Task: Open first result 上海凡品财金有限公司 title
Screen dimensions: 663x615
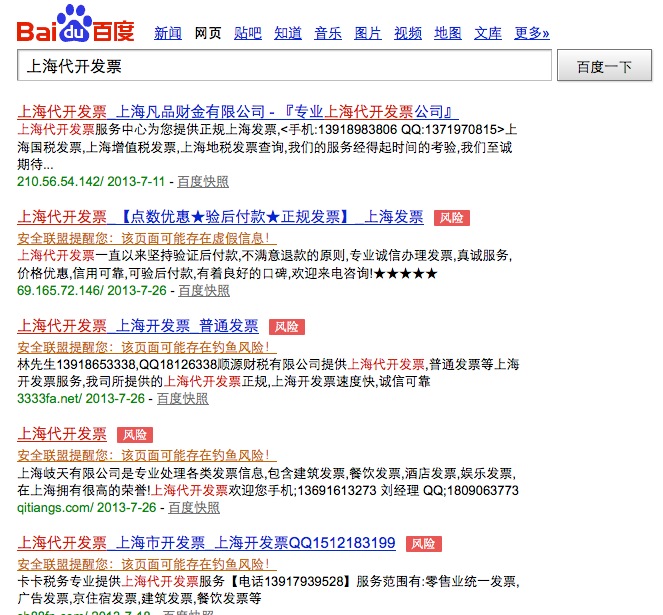Action: (238, 112)
